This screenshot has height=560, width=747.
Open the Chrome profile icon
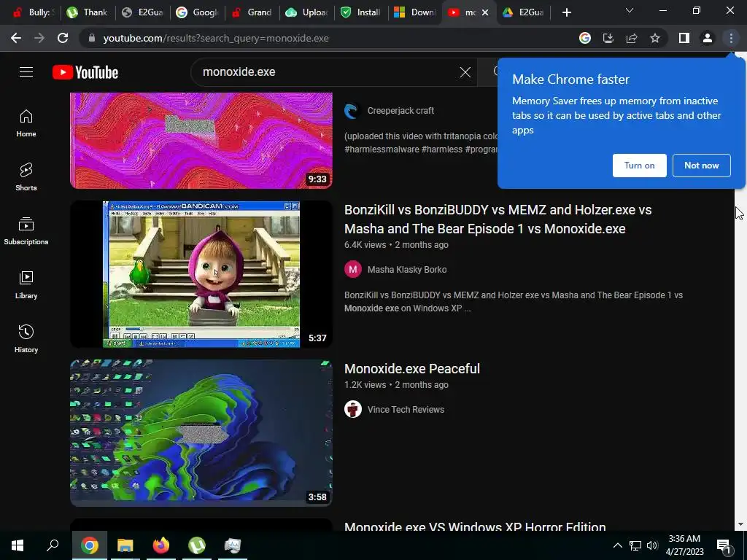(x=708, y=38)
